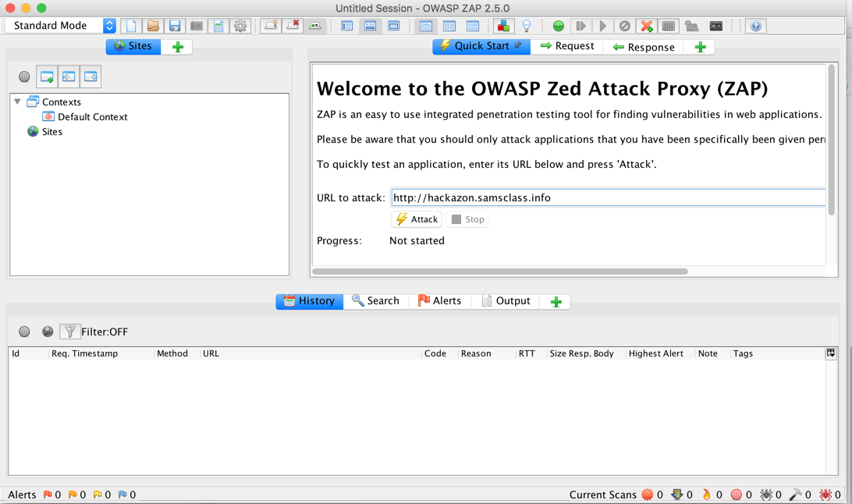Open the History Filter funnel button
This screenshot has width=852, height=504.
pyautogui.click(x=69, y=332)
